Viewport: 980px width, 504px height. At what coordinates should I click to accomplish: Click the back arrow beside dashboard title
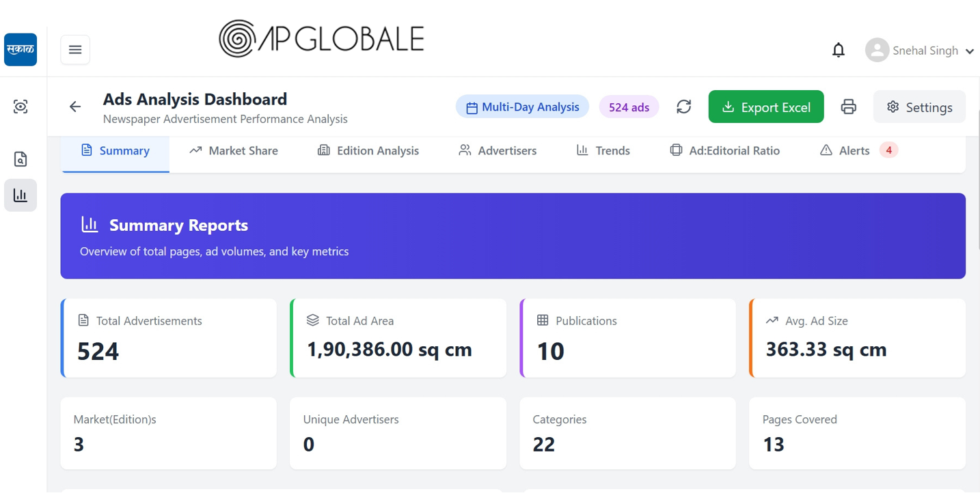pyautogui.click(x=75, y=107)
